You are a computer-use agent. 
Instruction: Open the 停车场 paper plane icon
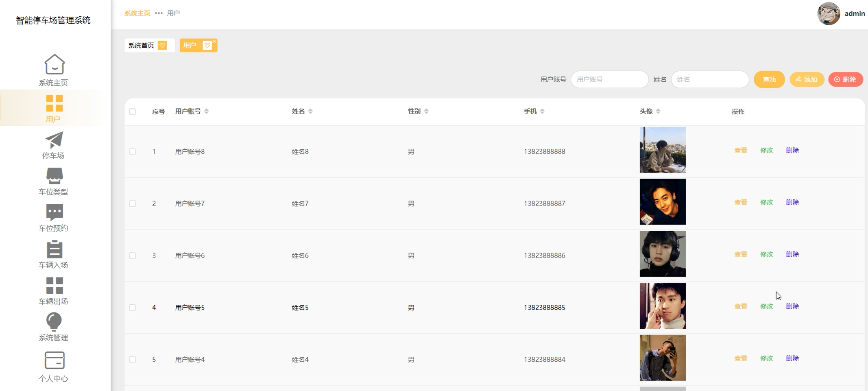[54, 140]
